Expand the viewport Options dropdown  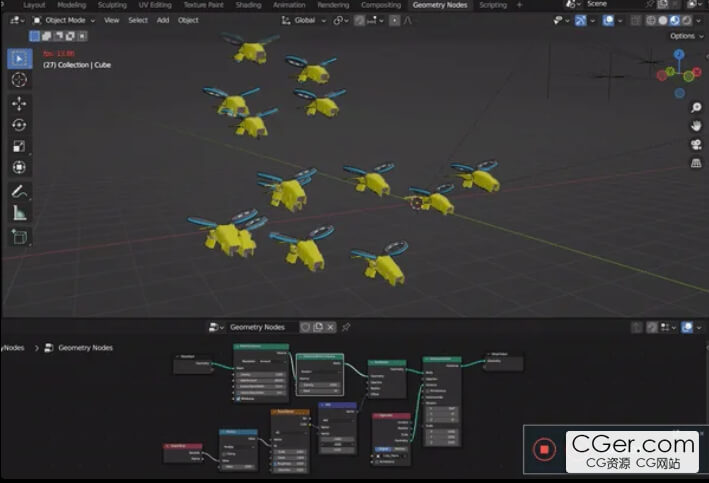click(x=683, y=36)
